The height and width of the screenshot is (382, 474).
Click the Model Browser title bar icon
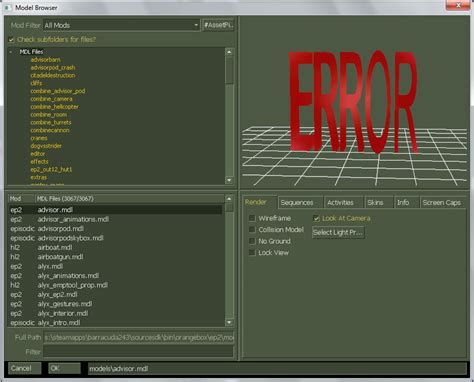tap(7, 7)
